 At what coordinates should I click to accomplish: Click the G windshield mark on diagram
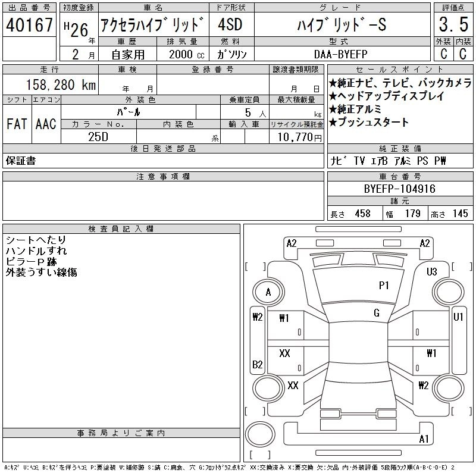click(x=377, y=313)
